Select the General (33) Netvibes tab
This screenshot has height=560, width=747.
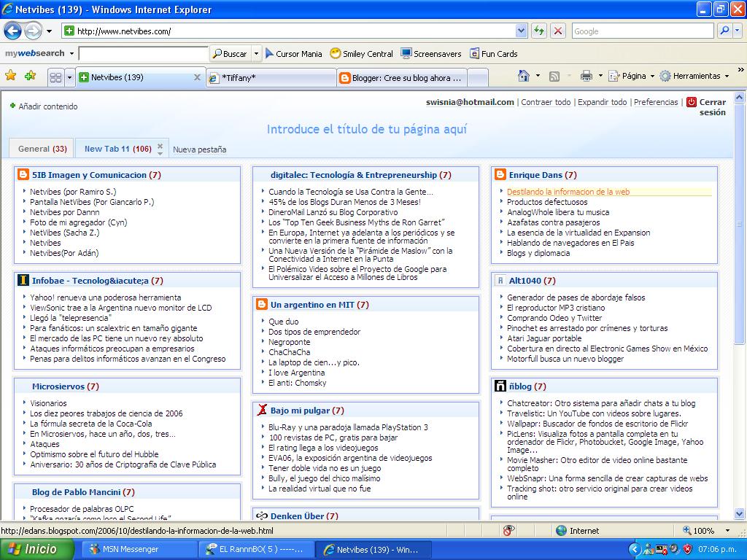coord(42,149)
